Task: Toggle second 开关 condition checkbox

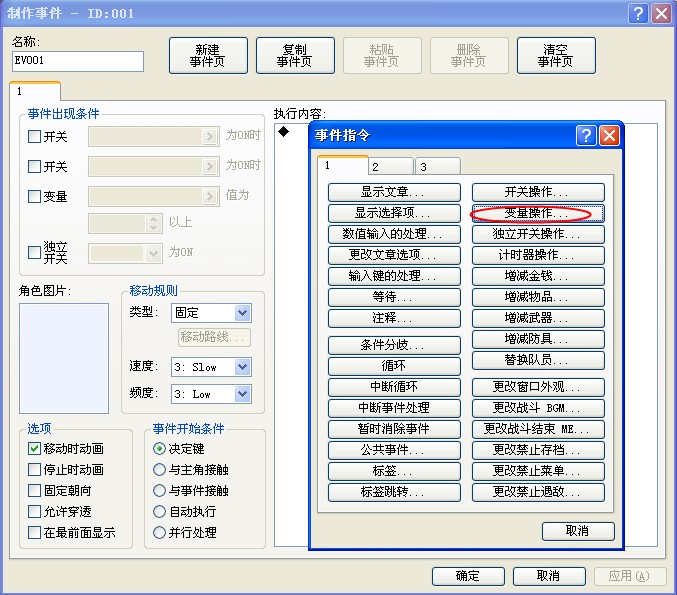Action: (x=34, y=166)
